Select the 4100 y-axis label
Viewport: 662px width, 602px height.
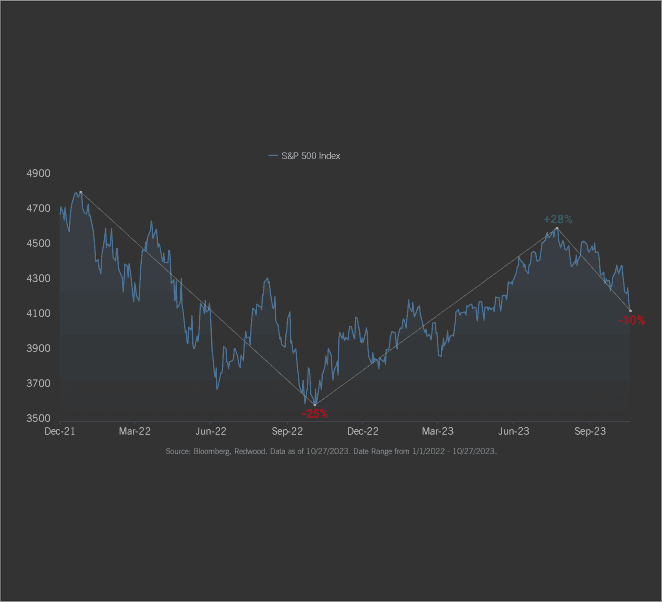click(38, 313)
